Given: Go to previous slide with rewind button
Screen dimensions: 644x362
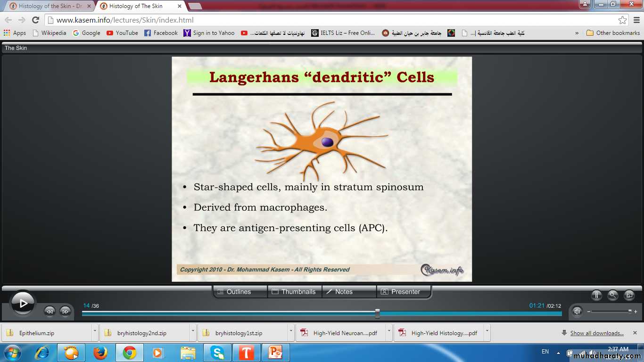Looking at the screenshot, I should 50,311.
